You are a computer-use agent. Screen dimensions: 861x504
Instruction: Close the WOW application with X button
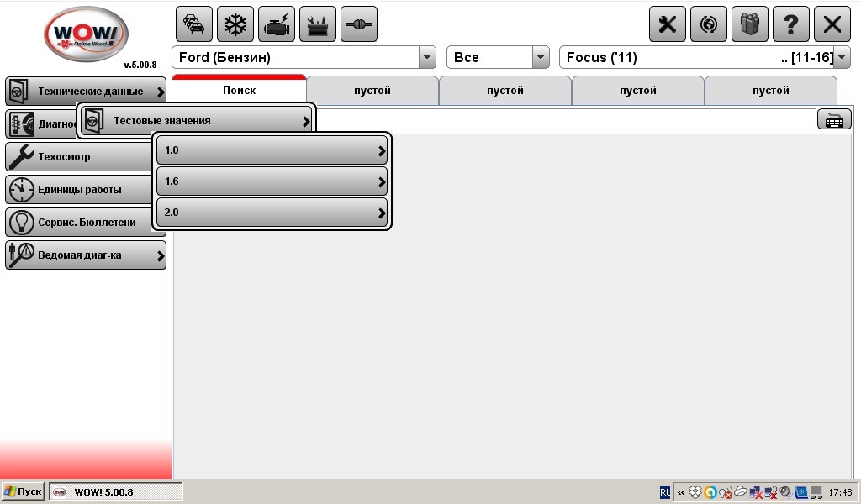click(x=832, y=24)
